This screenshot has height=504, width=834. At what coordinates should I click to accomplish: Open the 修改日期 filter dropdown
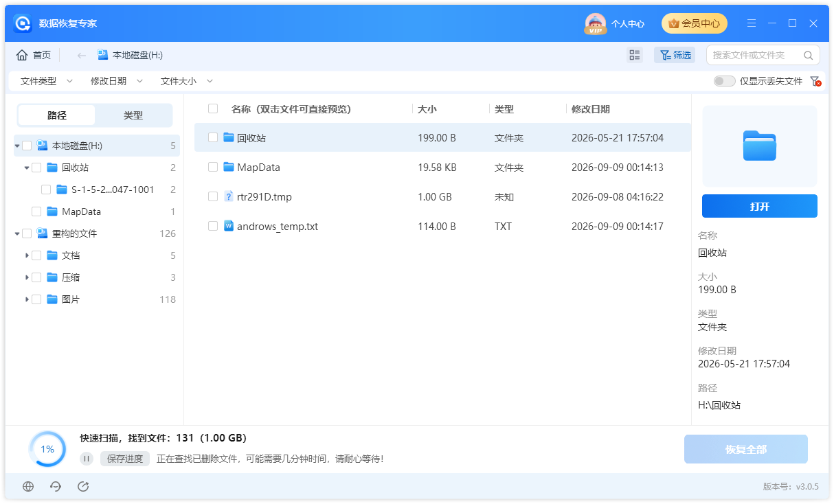[x=117, y=81]
